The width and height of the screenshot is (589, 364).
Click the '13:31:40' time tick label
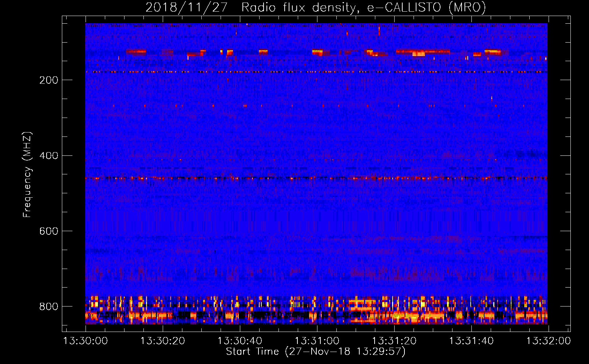(x=471, y=341)
